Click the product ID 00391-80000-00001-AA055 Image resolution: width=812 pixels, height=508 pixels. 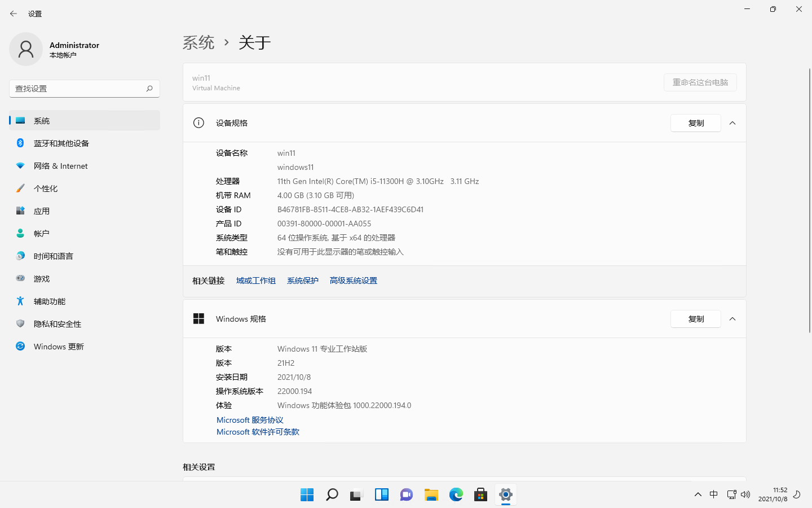324,224
